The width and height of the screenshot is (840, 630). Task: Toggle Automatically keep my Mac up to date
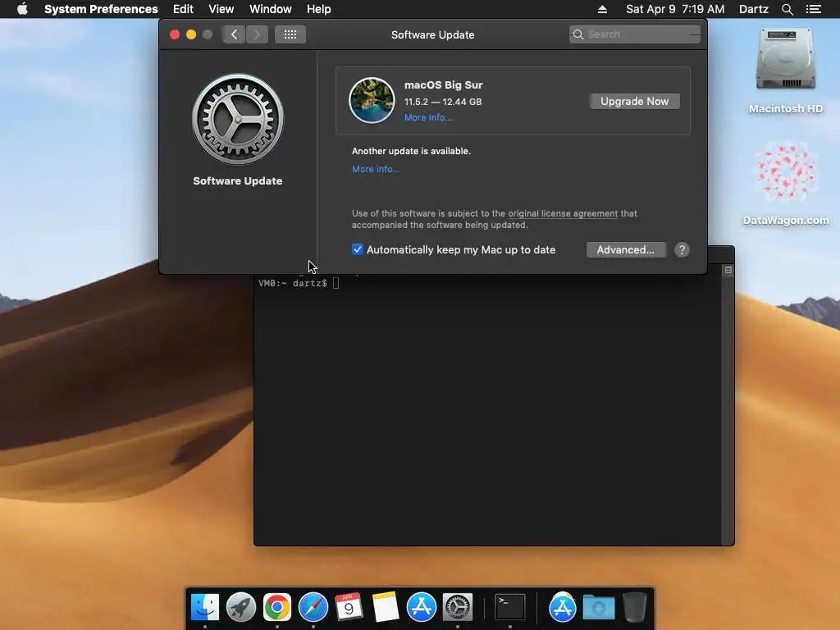coord(358,249)
